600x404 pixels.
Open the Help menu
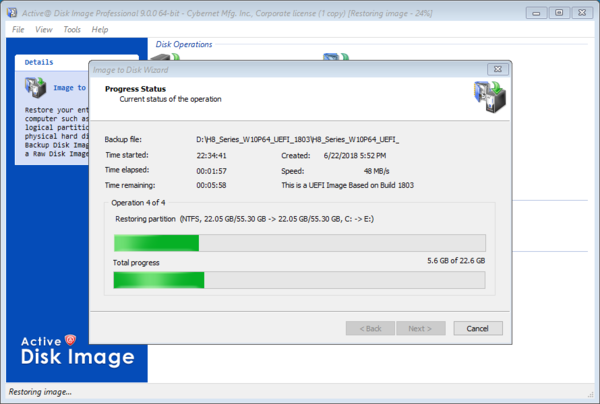click(x=100, y=30)
